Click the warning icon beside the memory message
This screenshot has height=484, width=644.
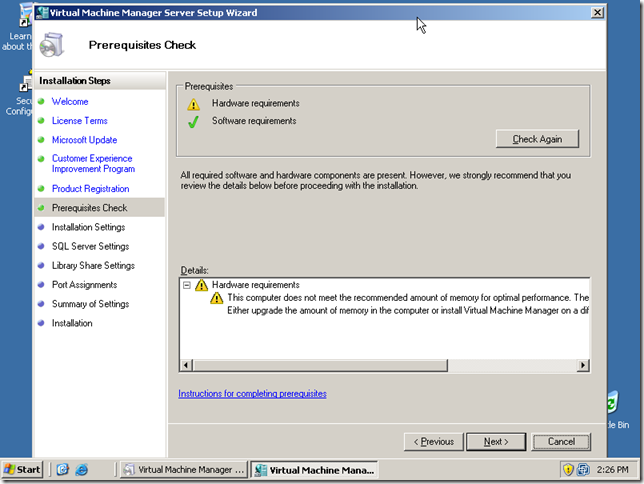pos(216,298)
